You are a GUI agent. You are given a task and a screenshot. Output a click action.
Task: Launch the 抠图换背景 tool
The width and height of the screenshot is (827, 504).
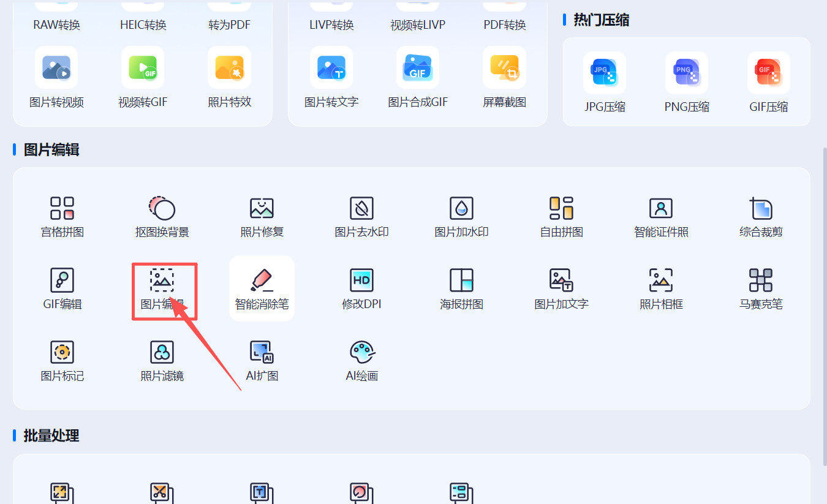(162, 217)
